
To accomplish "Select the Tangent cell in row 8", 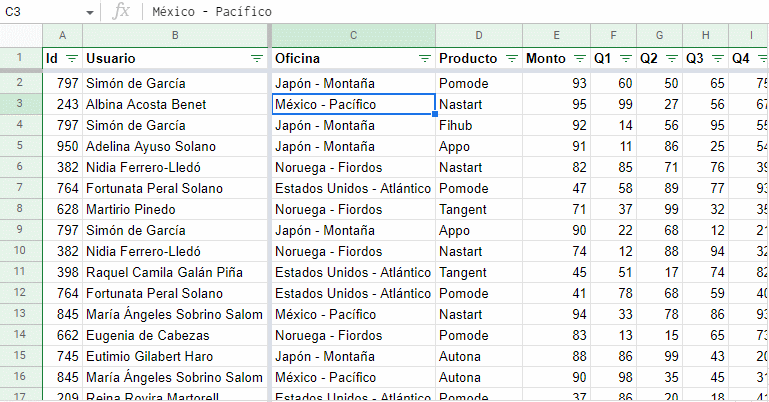I will (x=479, y=209).
